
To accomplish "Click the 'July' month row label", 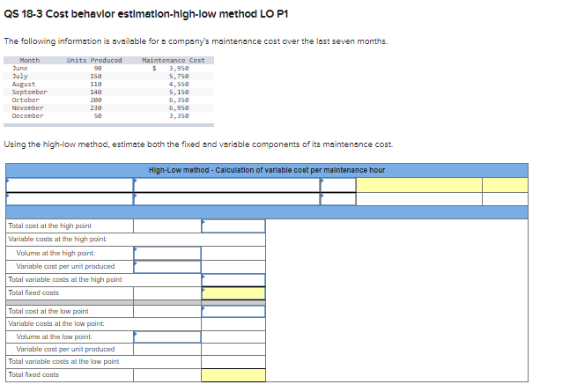I will [20, 76].
